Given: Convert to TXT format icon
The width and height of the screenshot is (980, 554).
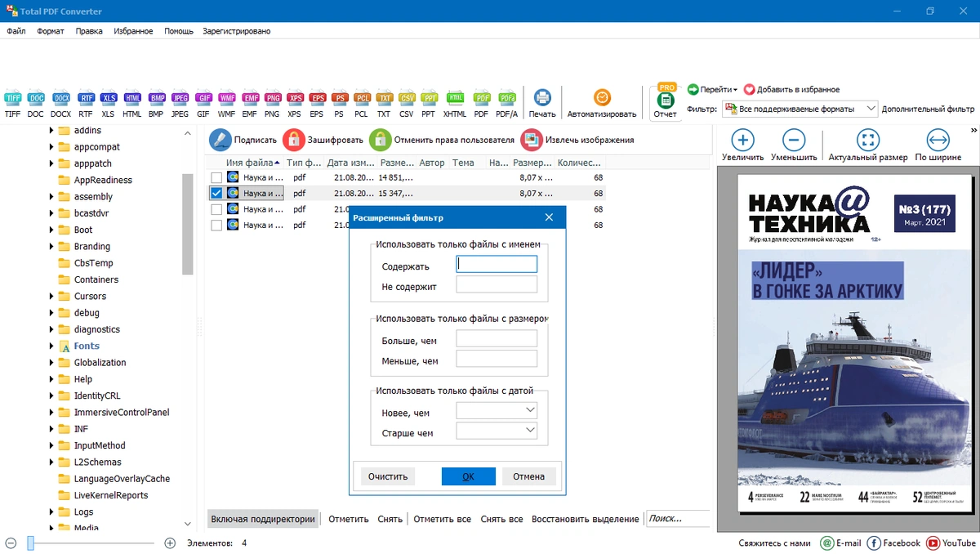Looking at the screenshot, I should coord(384,98).
